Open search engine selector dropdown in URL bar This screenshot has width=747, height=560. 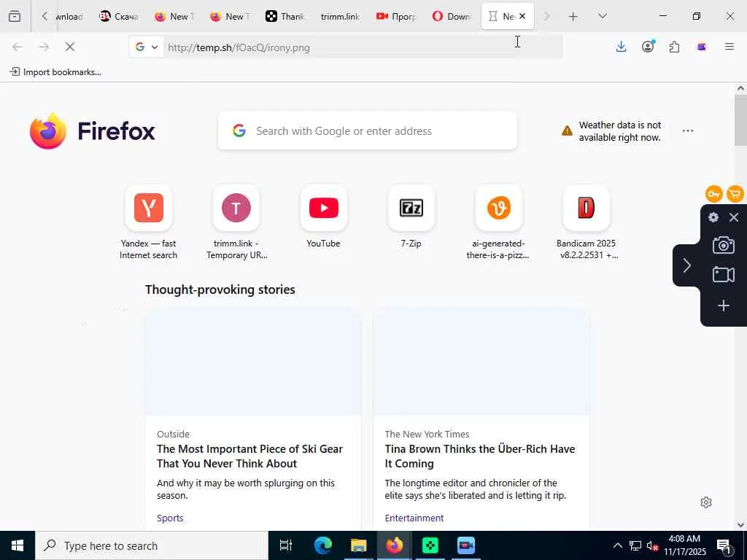(x=146, y=47)
